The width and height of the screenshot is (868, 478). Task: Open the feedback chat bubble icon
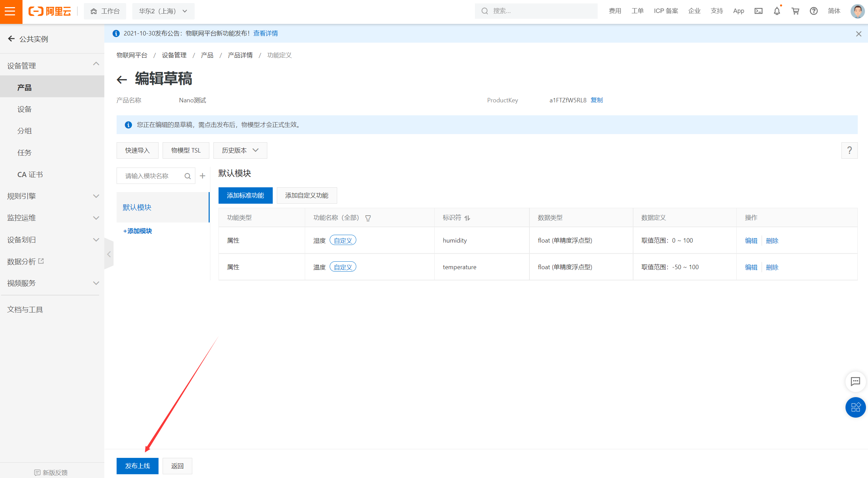click(x=855, y=382)
